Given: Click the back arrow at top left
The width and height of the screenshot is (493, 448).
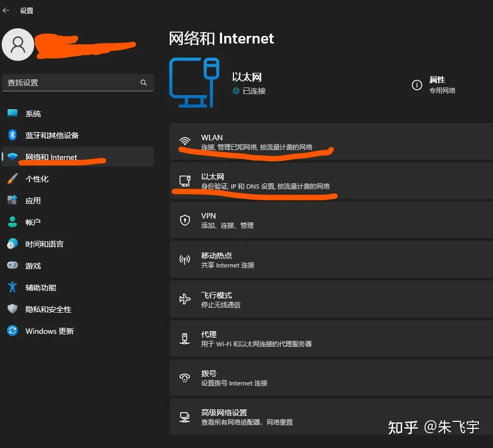Looking at the screenshot, I should point(7,9).
